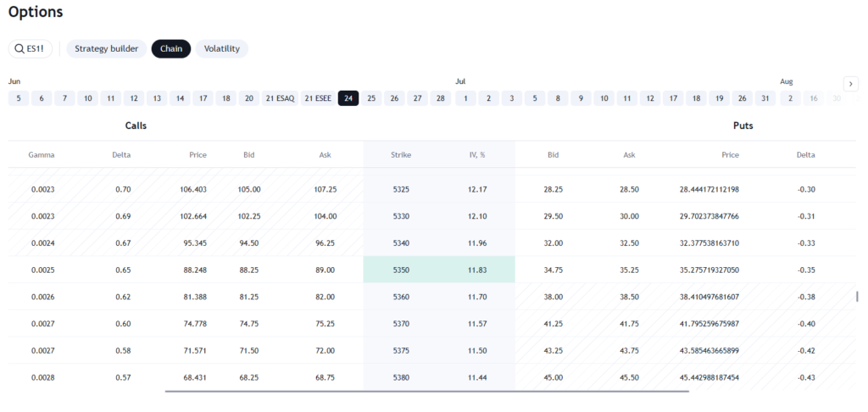
Task: Click the Puts Delta column header
Action: 805,155
